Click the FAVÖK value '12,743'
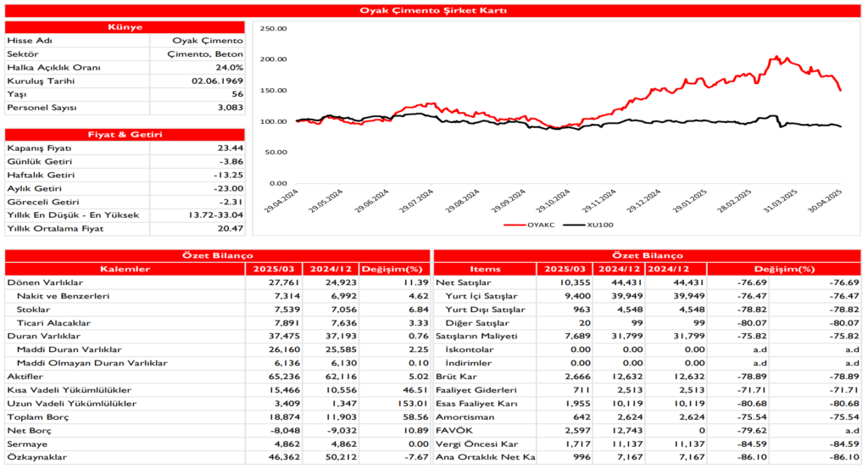Image resolution: width=868 pixels, height=469 pixels. pos(627,431)
